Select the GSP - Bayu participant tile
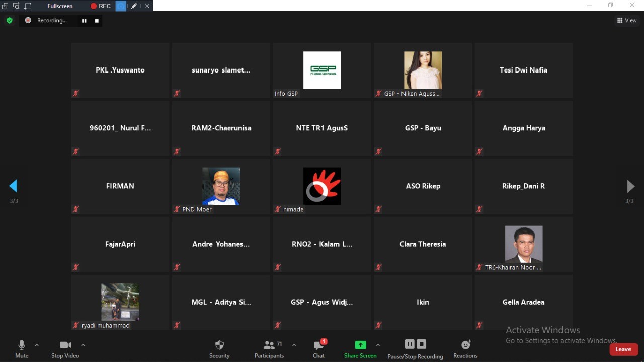This screenshot has width=644, height=362. 423,128
